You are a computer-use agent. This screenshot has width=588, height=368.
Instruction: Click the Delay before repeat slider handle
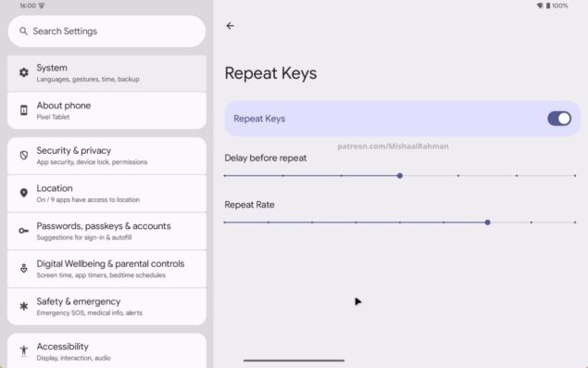400,176
